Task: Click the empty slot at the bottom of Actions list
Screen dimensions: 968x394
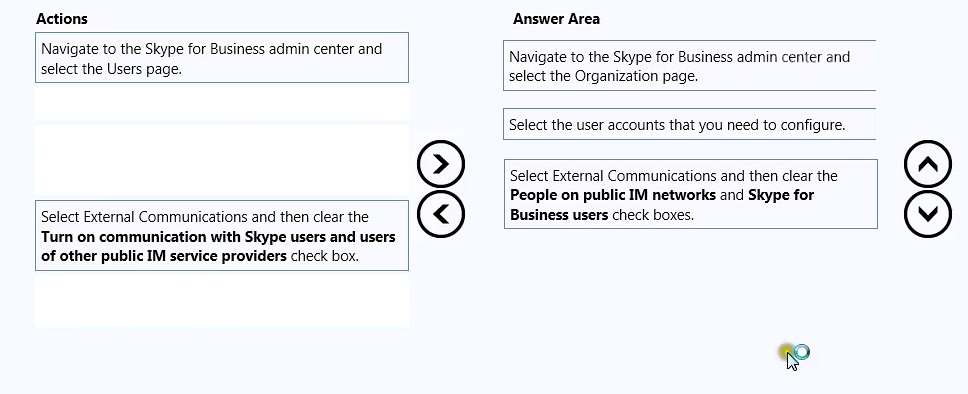Action: point(222,301)
